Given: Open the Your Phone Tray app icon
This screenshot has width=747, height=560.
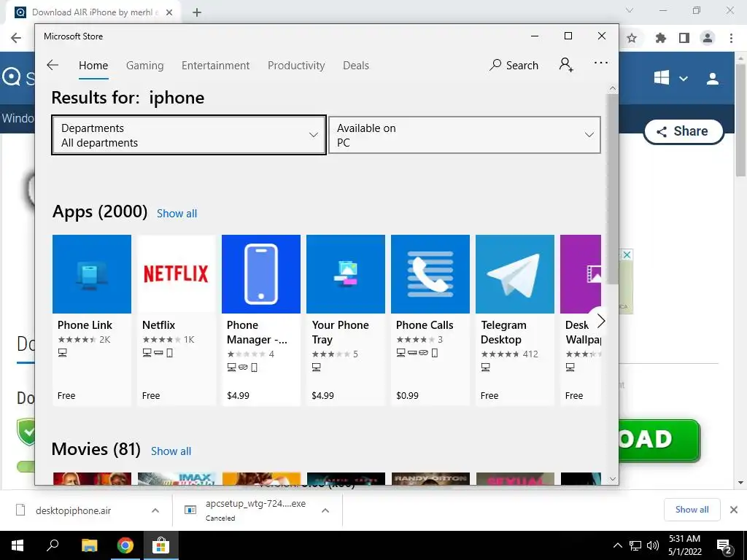Looking at the screenshot, I should [345, 274].
